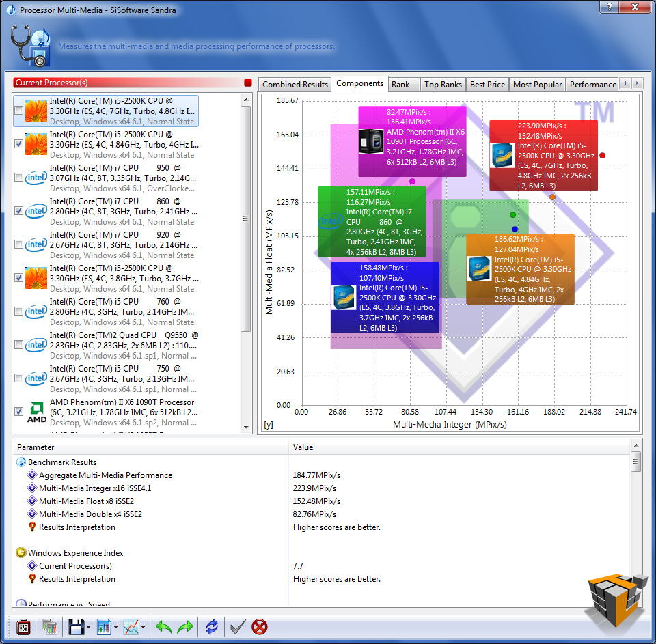Check the i5-2500K 7GHz Turbo checkbox

pyautogui.click(x=18, y=111)
